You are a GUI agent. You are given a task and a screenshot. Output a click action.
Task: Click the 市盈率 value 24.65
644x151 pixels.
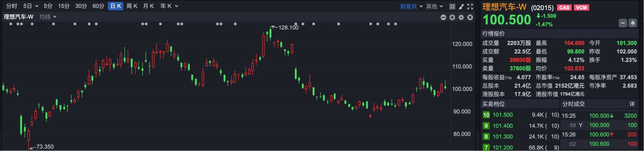(577, 77)
